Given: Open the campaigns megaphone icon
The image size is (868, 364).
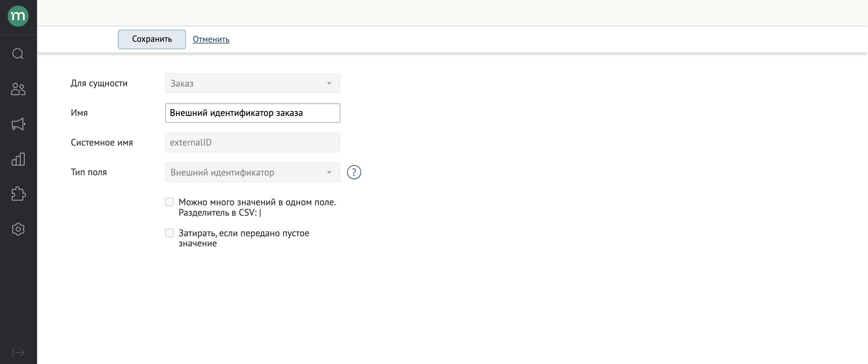Looking at the screenshot, I should [x=18, y=124].
